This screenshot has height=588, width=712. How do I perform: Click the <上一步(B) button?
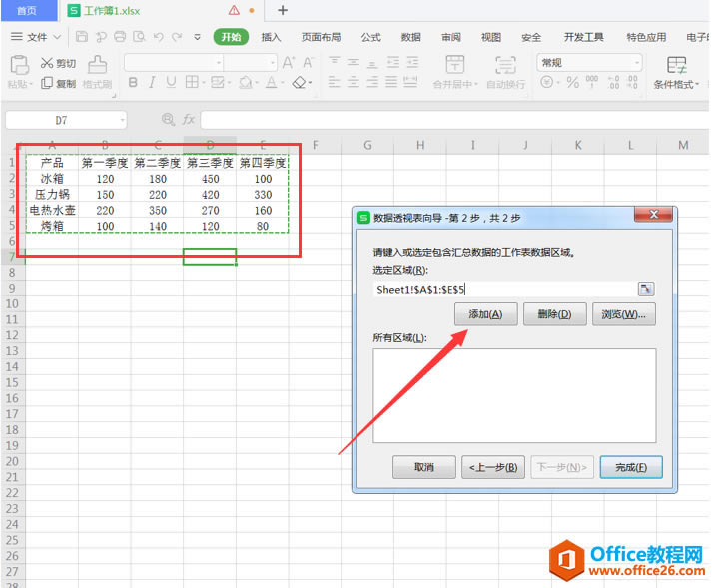coord(493,467)
